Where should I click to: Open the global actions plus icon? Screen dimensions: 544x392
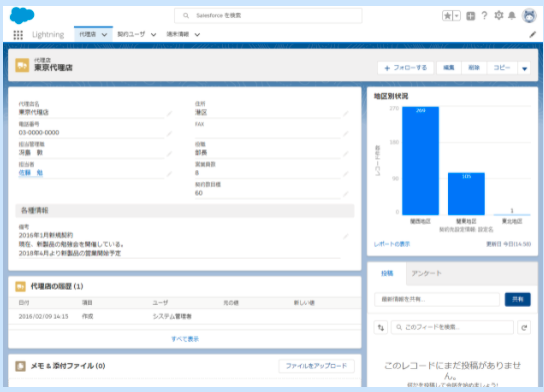click(470, 16)
